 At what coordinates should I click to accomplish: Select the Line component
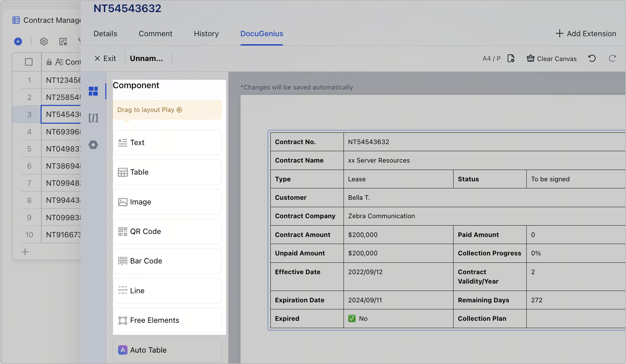[167, 291]
